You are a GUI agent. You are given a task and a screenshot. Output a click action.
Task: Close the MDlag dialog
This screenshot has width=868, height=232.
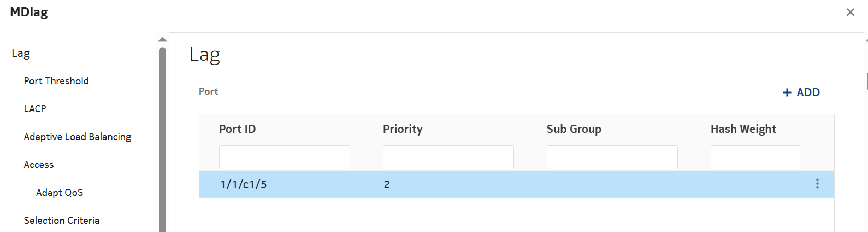[x=850, y=12]
